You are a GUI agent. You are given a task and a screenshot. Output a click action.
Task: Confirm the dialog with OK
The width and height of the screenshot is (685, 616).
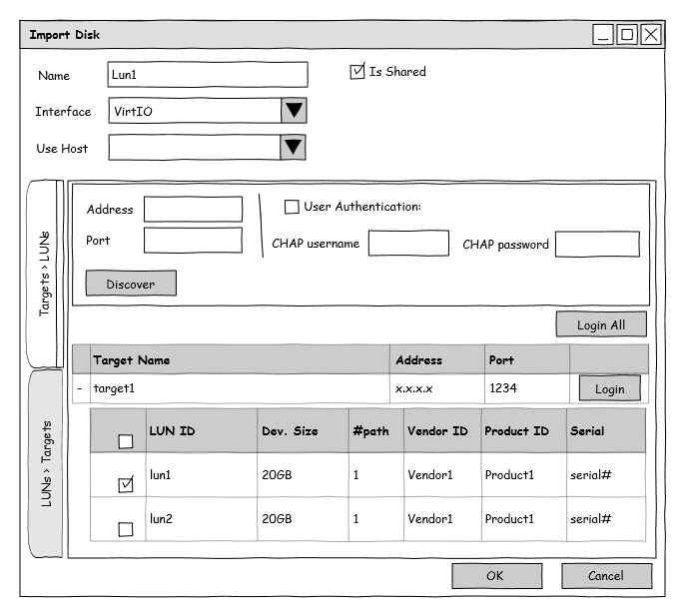[x=496, y=576]
